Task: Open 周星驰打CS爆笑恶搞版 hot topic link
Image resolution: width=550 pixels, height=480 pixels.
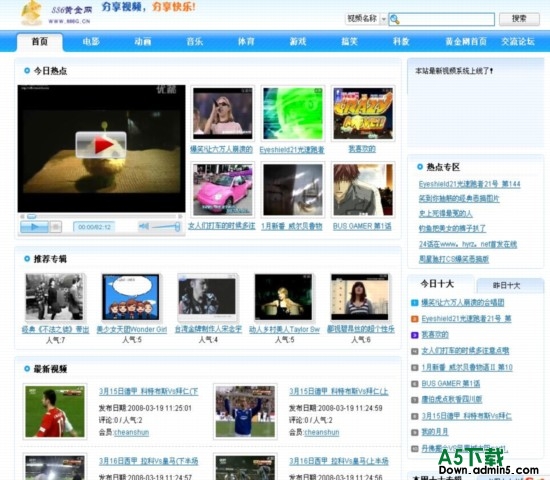Action: [454, 259]
